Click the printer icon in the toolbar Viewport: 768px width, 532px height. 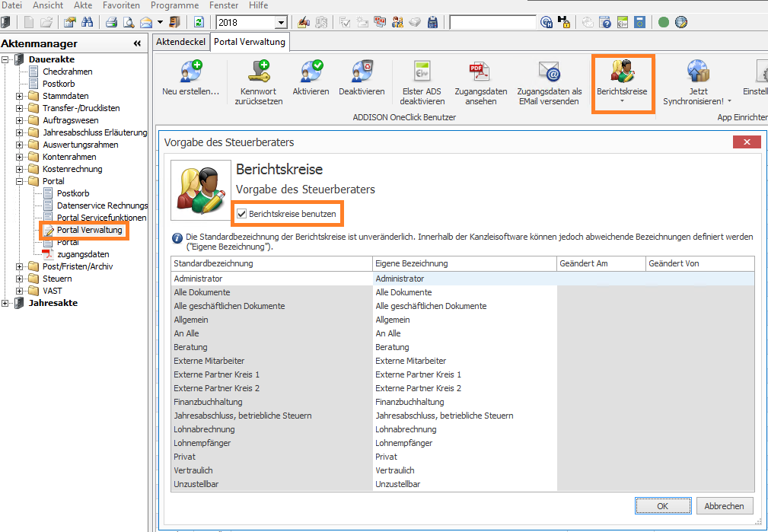pyautogui.click(x=112, y=22)
